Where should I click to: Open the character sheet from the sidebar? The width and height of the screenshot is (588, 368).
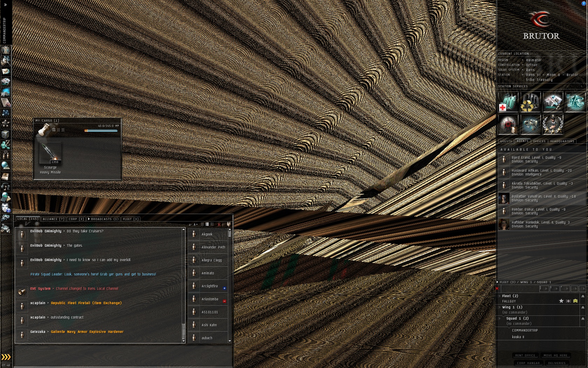point(6,50)
